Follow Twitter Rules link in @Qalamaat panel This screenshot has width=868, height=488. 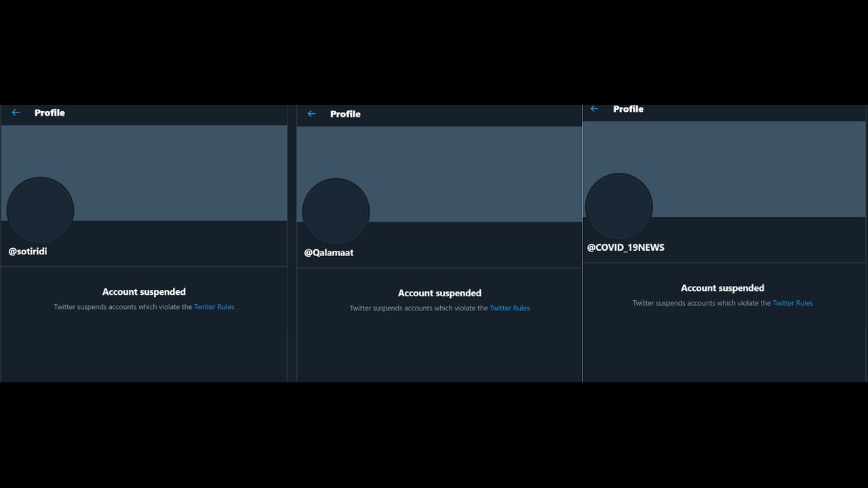pyautogui.click(x=509, y=308)
